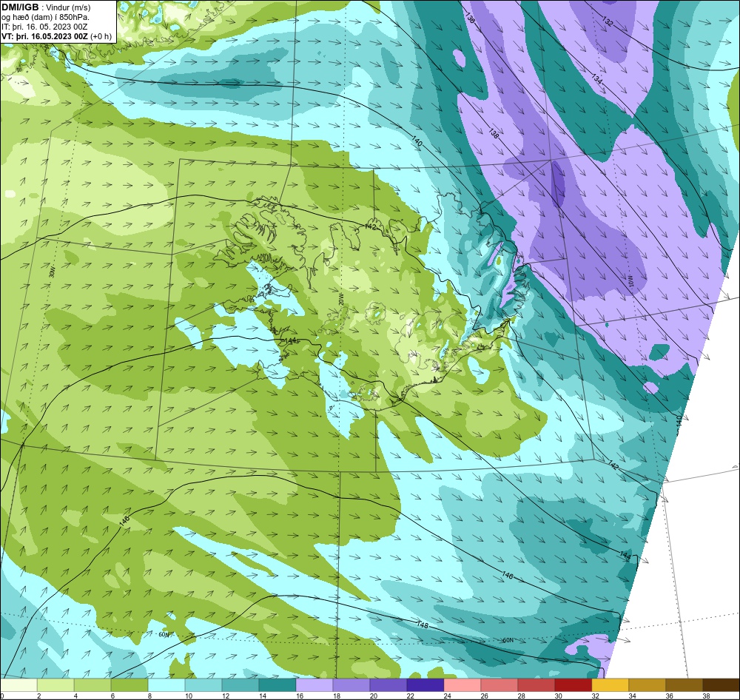Click the pale yellow 0–2 m/s legend swatch
Viewport: 740px width, 700px height.
tap(18, 684)
